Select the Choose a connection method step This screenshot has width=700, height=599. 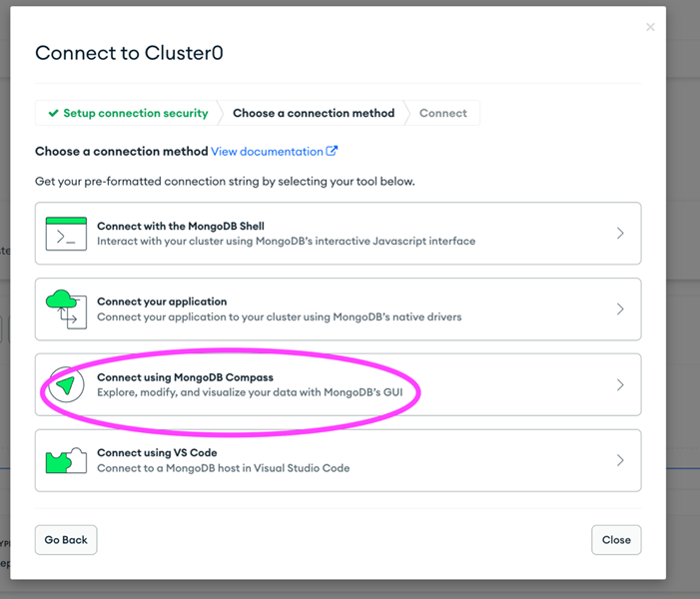click(x=314, y=113)
